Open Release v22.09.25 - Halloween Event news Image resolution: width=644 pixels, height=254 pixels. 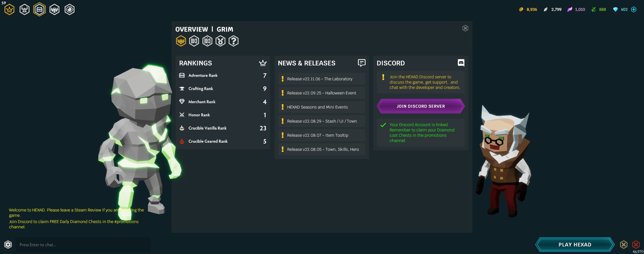(321, 93)
